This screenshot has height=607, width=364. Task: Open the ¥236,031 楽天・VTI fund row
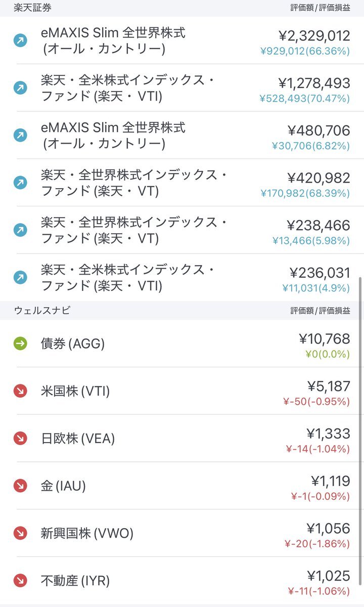tap(182, 277)
